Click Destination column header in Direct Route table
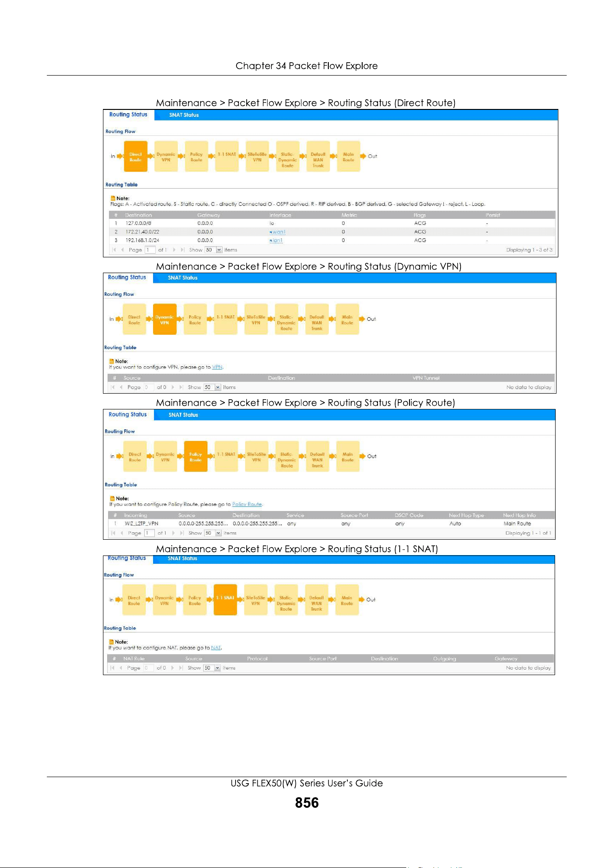Image resolution: width=614 pixels, height=868 pixels. point(138,215)
